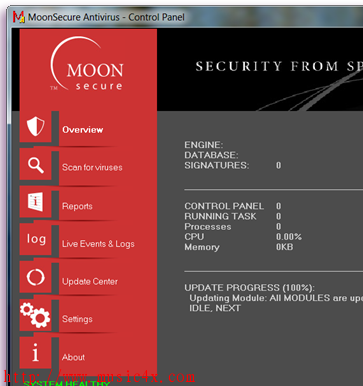Image resolution: width=363 pixels, height=386 pixels.
Task: Click the MoonSecure title bar app icon
Action: pyautogui.click(x=19, y=17)
